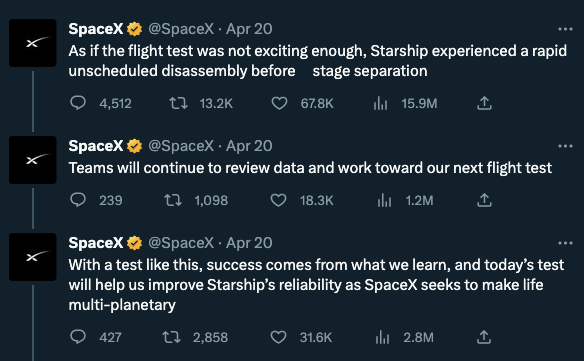This screenshot has height=361, width=584.
Task: Open more options on the third tweet
Action: (565, 243)
